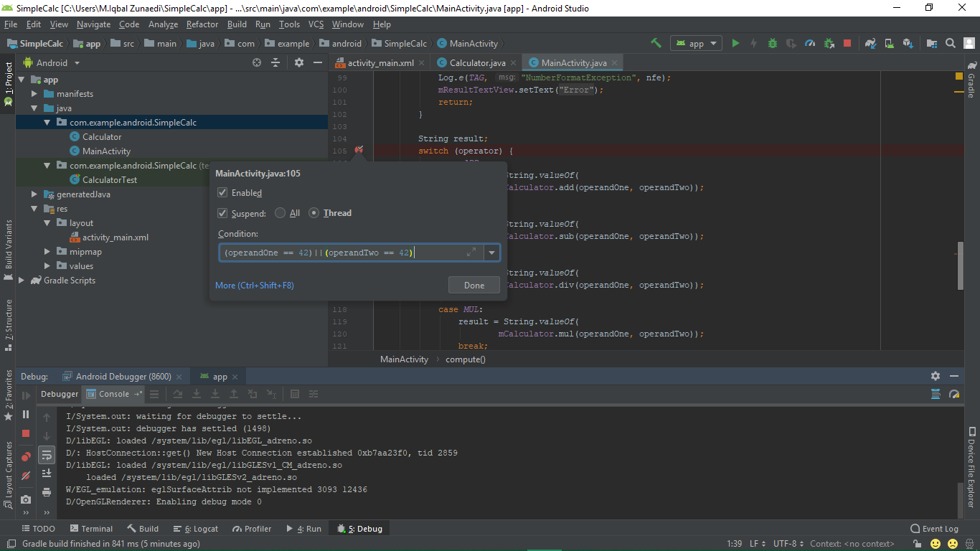Click the More (Ctrl+Shift+F8) link
The image size is (980, 551).
pyautogui.click(x=255, y=285)
